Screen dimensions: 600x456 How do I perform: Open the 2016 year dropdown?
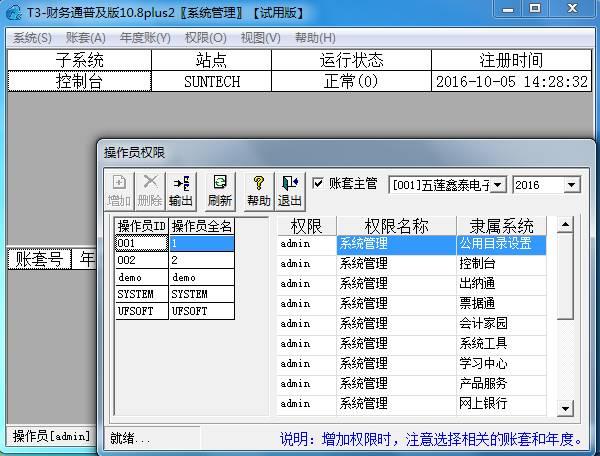[572, 185]
